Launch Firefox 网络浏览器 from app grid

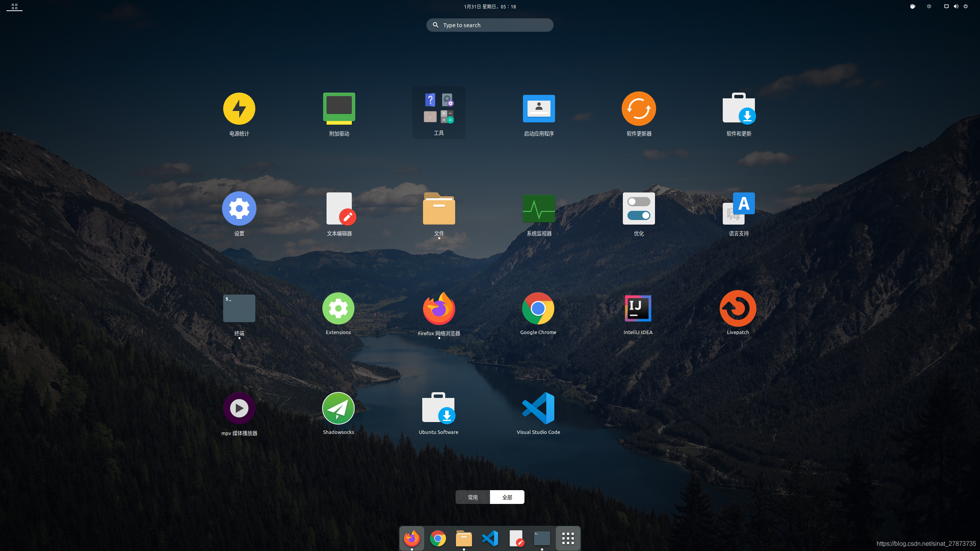(x=439, y=314)
